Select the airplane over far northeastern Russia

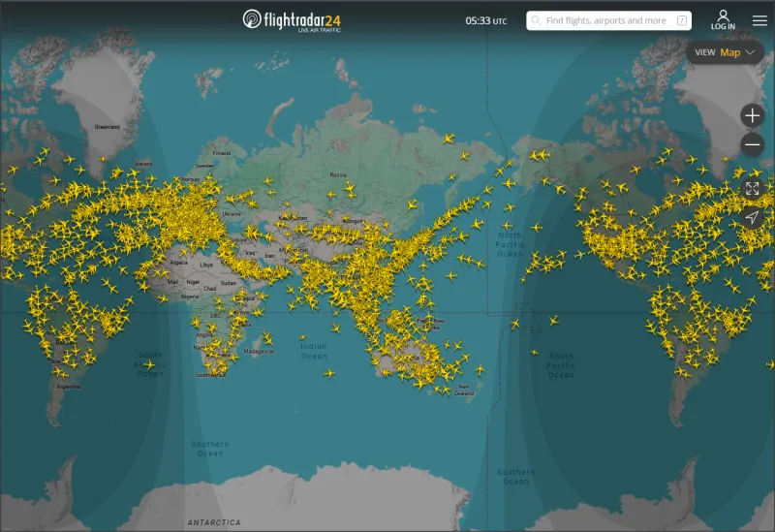pos(449,139)
